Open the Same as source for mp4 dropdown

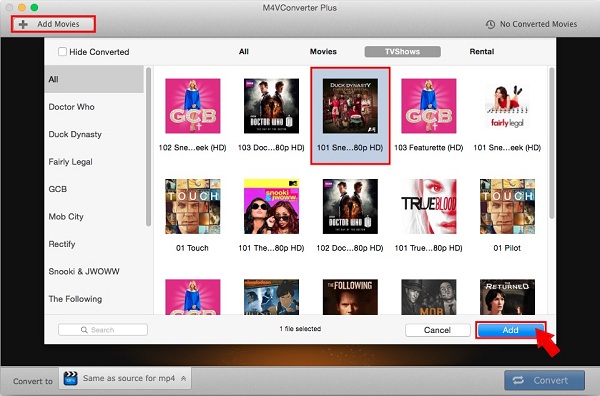[125, 378]
